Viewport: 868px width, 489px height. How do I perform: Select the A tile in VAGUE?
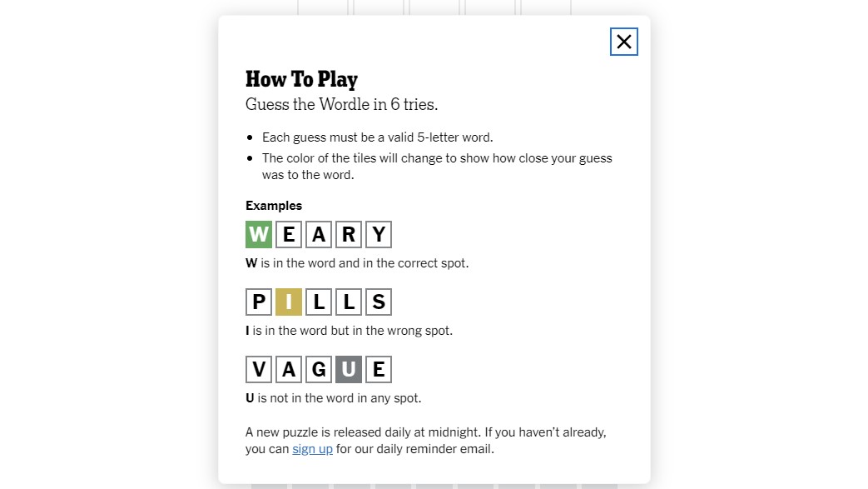[289, 369]
